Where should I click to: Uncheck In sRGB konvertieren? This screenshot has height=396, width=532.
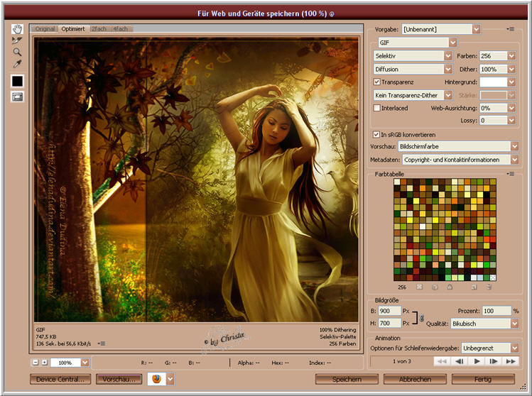[376, 134]
